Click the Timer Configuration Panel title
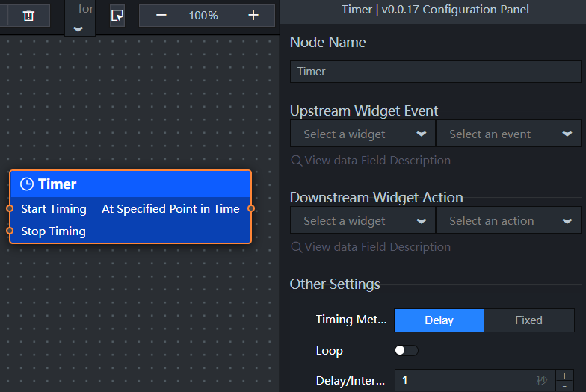 (x=435, y=9)
